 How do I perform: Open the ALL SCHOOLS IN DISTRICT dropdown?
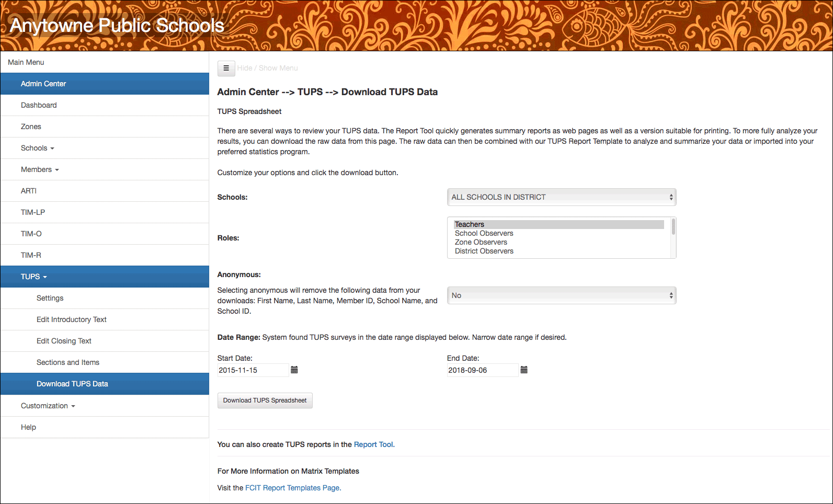(561, 197)
